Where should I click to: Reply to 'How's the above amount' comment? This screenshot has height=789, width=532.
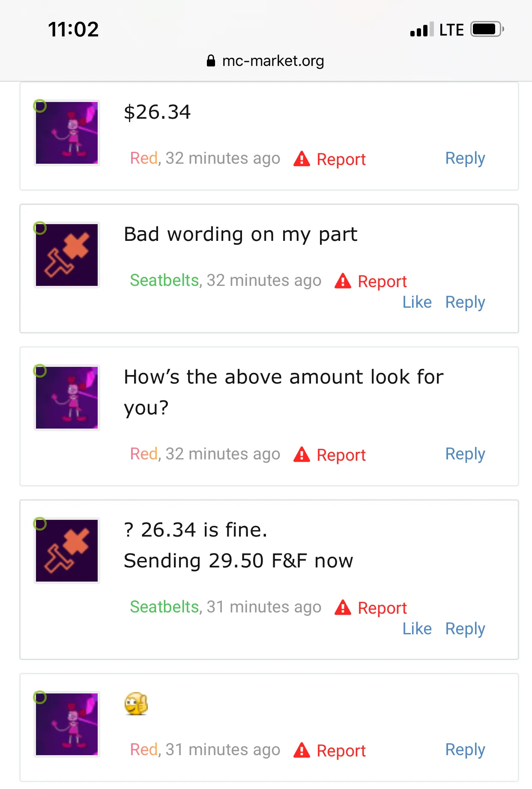[465, 454]
